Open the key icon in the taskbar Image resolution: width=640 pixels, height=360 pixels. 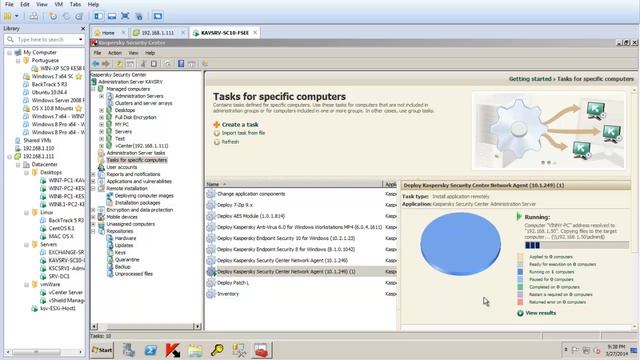(x=217, y=350)
